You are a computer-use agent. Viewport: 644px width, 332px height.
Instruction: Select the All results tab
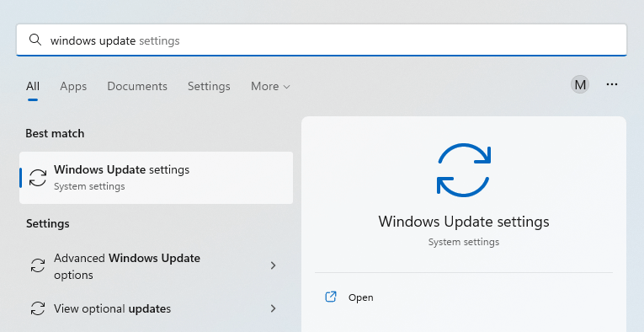33,86
